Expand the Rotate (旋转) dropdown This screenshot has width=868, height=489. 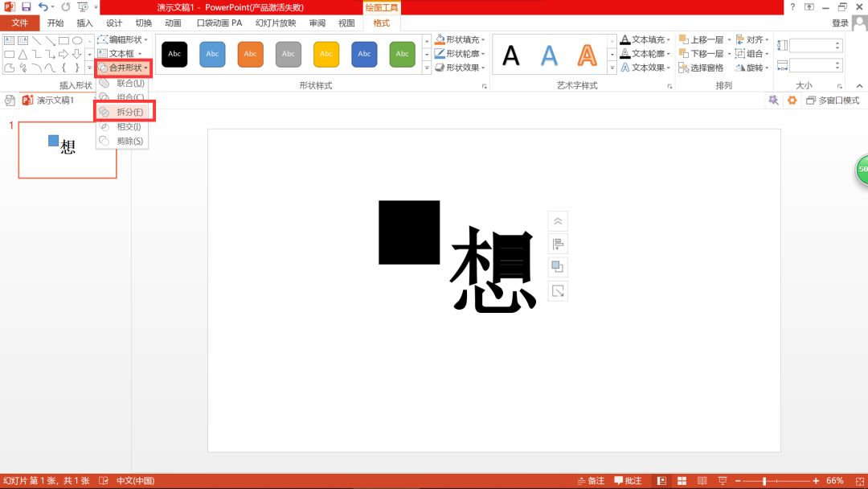click(x=753, y=68)
